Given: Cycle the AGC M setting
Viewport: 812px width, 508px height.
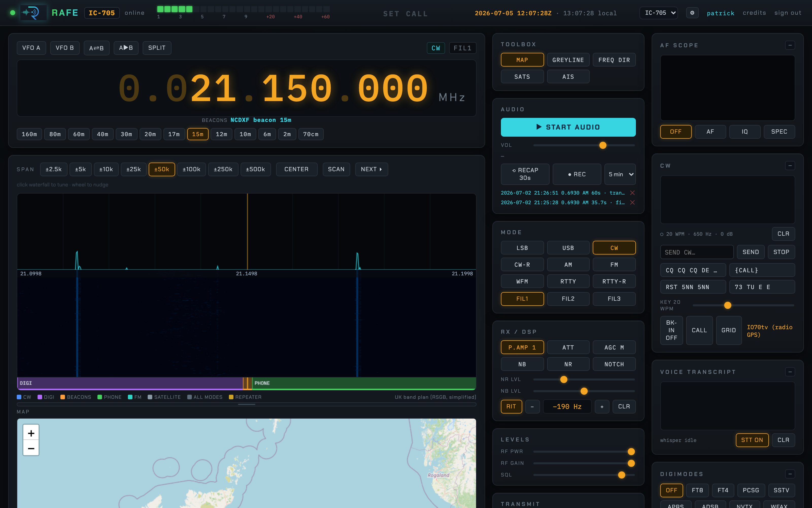Looking at the screenshot, I should [x=614, y=347].
